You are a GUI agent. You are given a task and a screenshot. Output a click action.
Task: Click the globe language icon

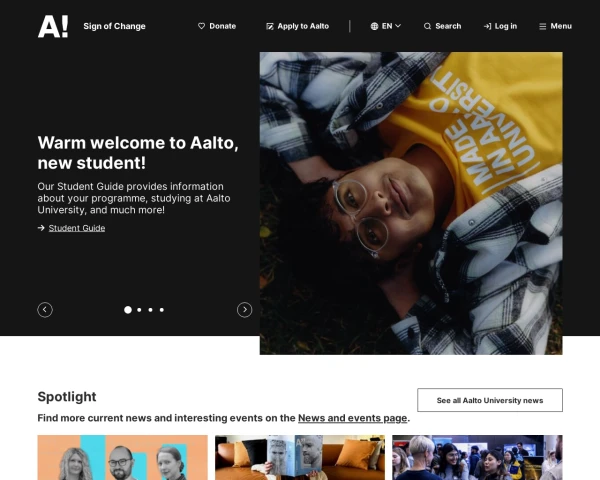(x=374, y=26)
